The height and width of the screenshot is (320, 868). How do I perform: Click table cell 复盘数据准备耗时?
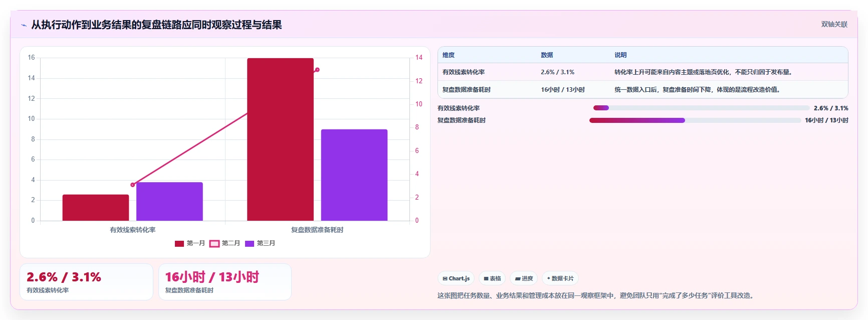click(467, 90)
